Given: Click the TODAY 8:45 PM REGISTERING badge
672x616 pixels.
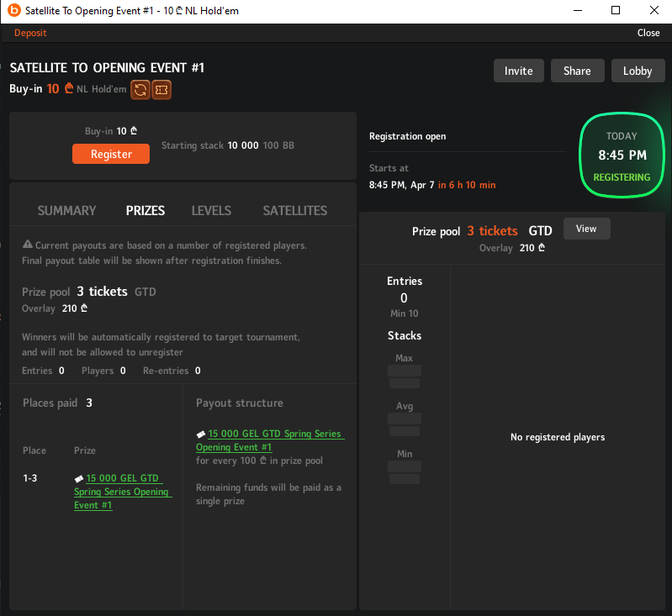Looking at the screenshot, I should [x=622, y=155].
